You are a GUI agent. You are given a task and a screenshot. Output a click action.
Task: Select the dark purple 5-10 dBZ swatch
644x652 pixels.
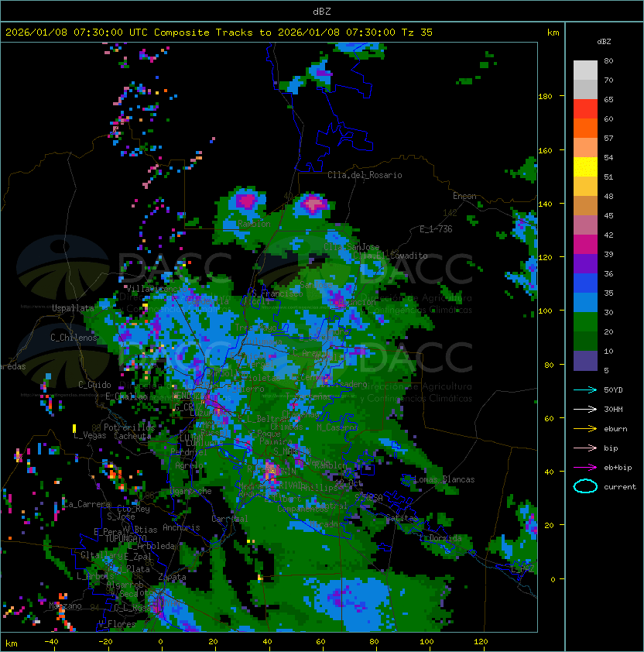[585, 361]
